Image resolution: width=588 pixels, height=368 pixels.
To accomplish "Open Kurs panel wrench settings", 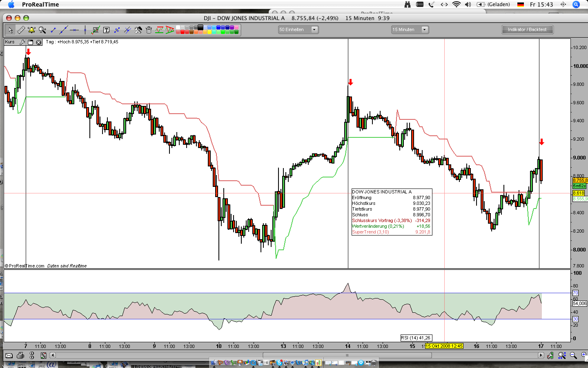I will pos(22,42).
